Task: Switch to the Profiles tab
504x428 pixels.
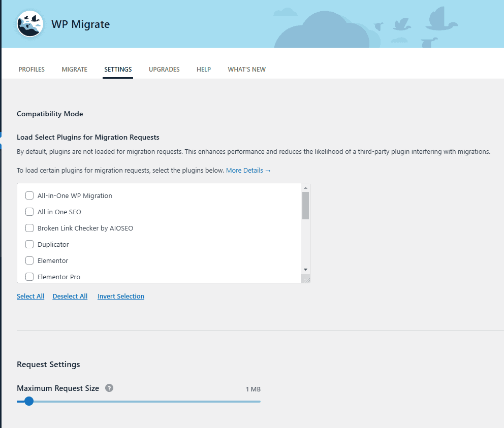Action: (x=31, y=70)
